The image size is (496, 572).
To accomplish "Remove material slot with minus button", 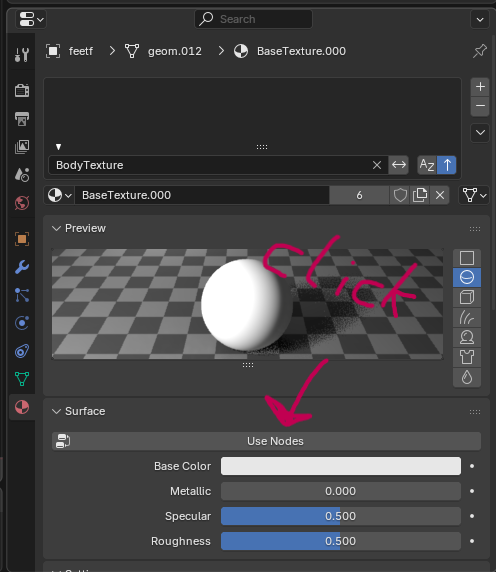I will pos(480,106).
